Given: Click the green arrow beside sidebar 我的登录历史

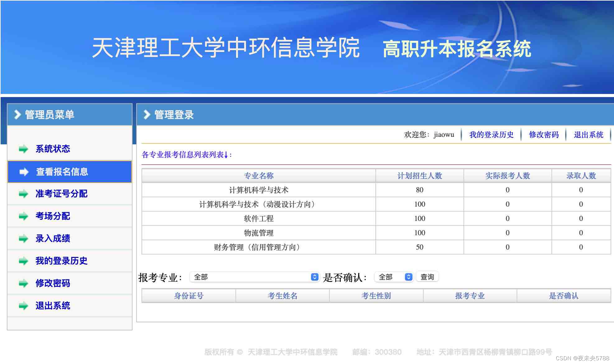Looking at the screenshot, I should [x=23, y=261].
